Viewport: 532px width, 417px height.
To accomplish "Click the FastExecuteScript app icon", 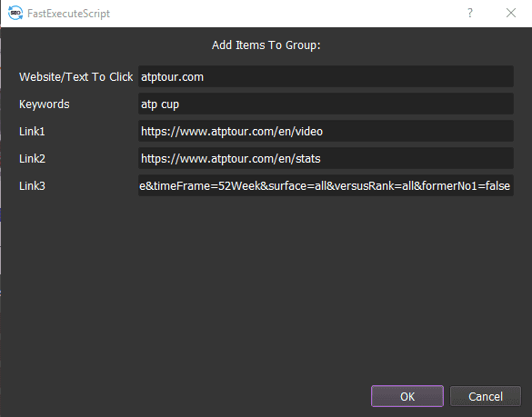I will click(x=15, y=14).
